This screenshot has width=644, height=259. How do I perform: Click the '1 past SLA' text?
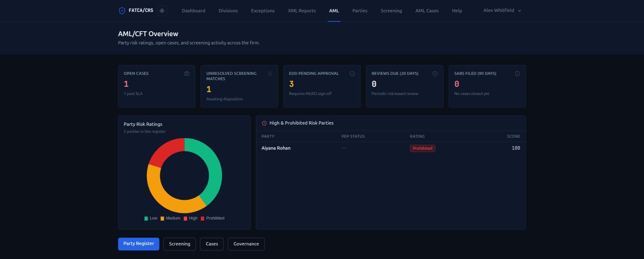coord(133,94)
